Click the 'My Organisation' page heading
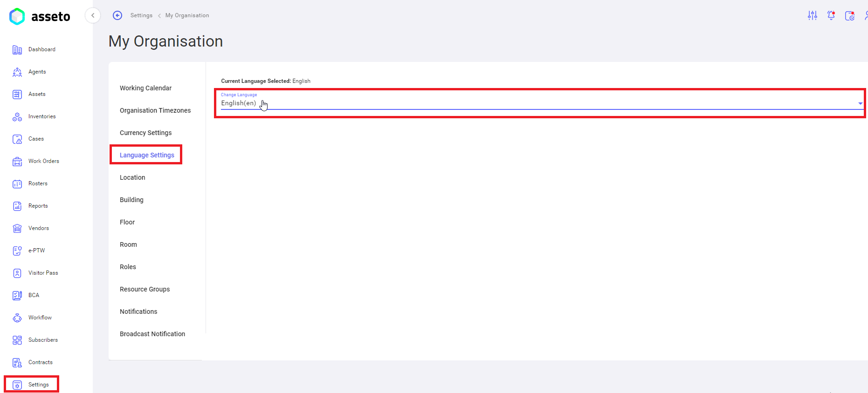Screen dimensions: 868x393 click(x=165, y=41)
